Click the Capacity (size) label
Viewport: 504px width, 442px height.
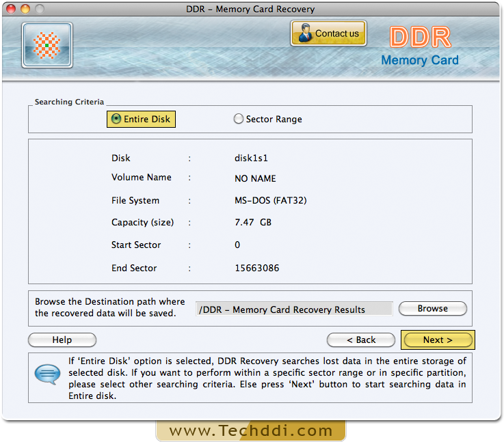pos(142,222)
